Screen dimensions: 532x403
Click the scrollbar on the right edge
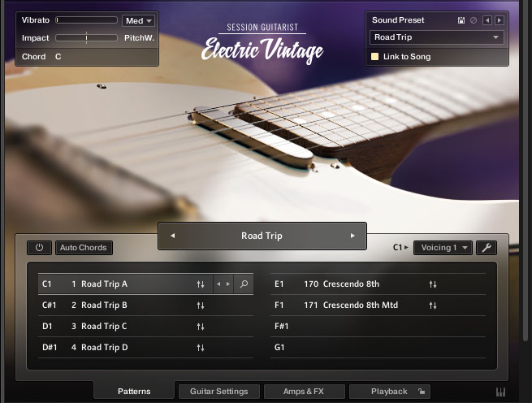pos(525,170)
